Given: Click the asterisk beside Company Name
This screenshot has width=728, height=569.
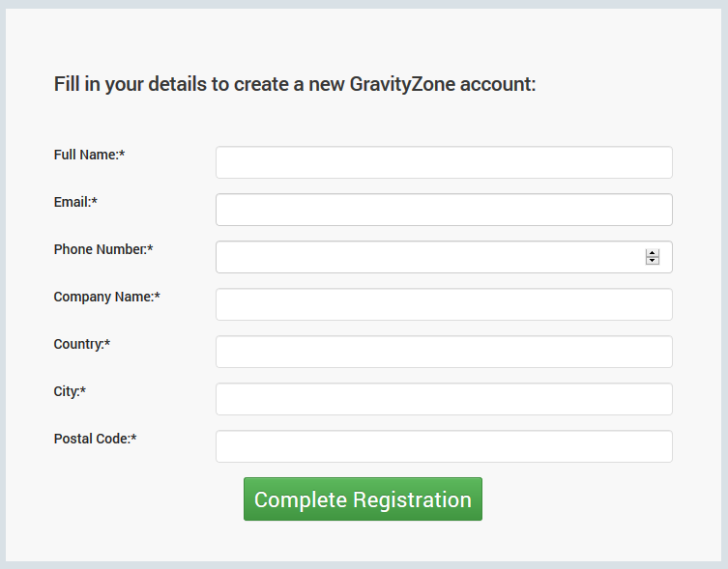Looking at the screenshot, I should tap(158, 296).
